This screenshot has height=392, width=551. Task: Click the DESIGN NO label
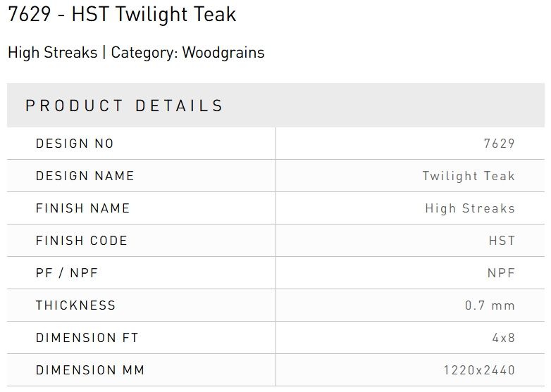[x=75, y=144]
